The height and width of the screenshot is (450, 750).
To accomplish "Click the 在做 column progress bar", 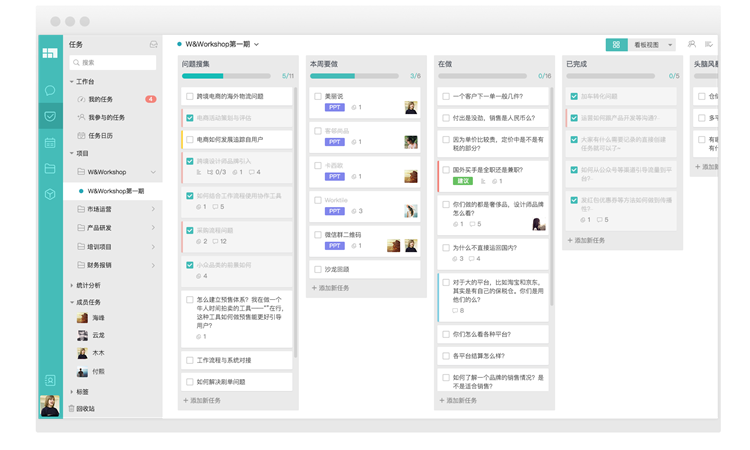I will tap(483, 76).
